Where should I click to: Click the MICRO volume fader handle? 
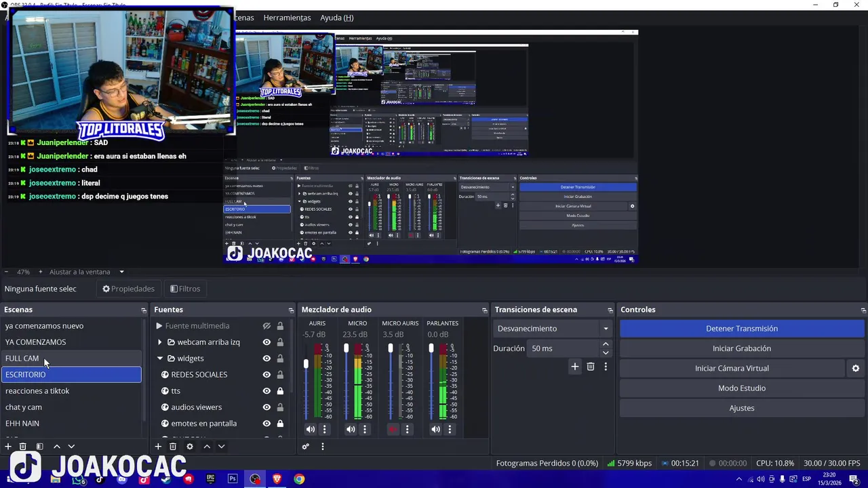[346, 348]
